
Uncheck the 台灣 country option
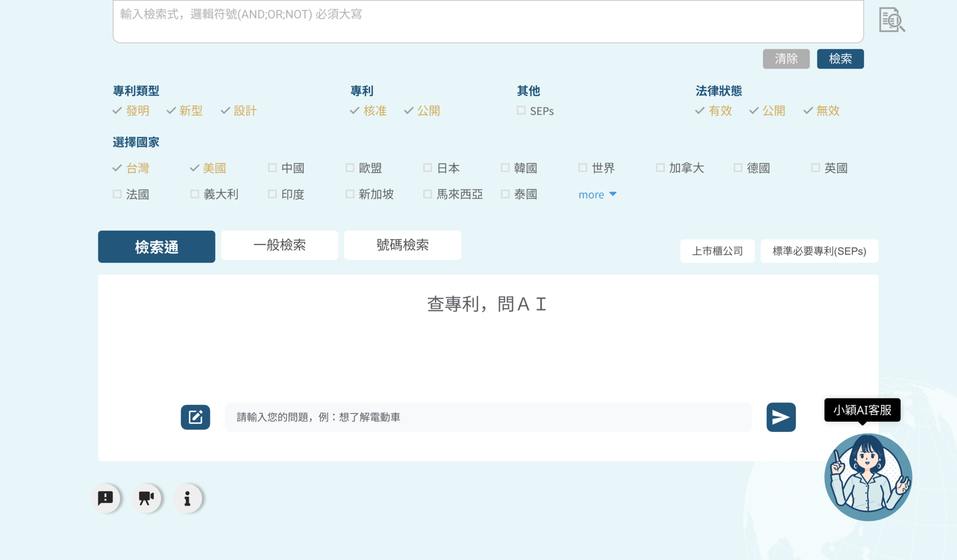pos(118,168)
